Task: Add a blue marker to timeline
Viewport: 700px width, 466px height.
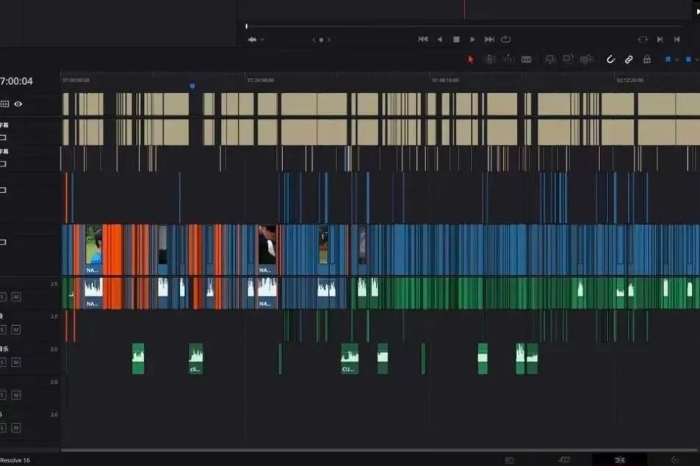Action: pos(688,59)
